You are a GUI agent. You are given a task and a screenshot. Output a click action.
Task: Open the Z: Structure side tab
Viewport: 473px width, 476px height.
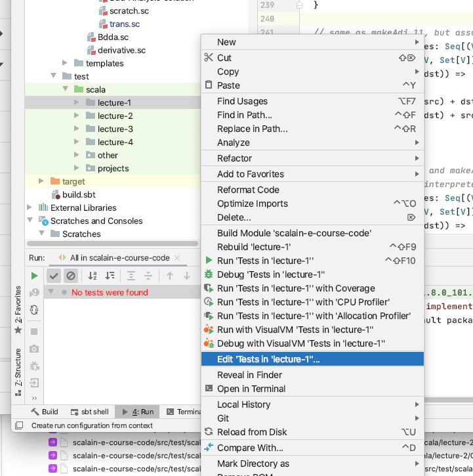tap(18, 372)
